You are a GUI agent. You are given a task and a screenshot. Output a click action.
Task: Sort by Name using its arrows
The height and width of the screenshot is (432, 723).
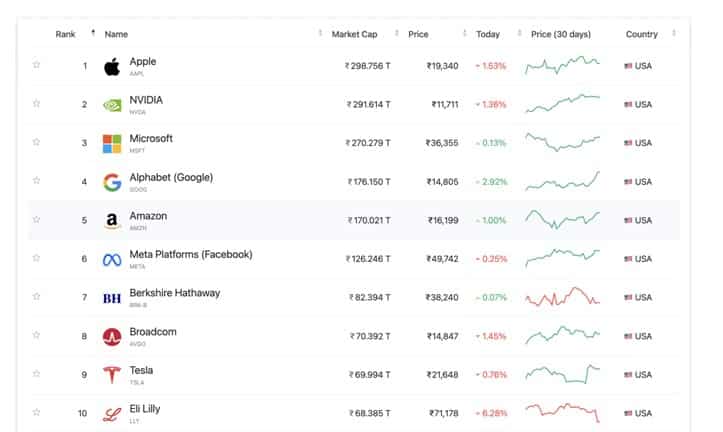click(x=320, y=33)
